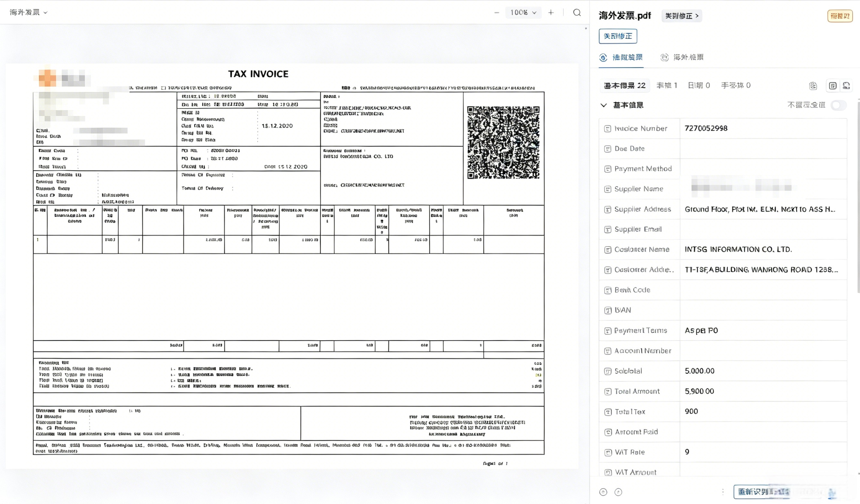Click the 海外发票.pdf file name

(x=625, y=16)
